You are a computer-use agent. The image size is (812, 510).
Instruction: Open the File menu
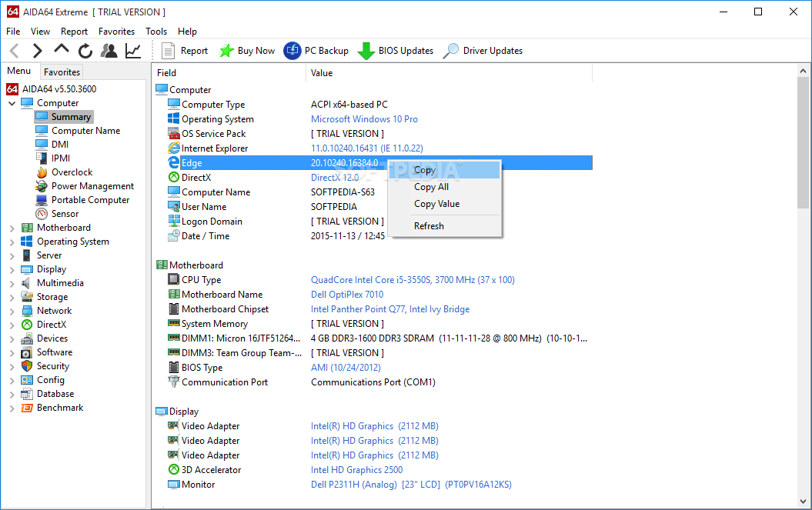point(13,32)
